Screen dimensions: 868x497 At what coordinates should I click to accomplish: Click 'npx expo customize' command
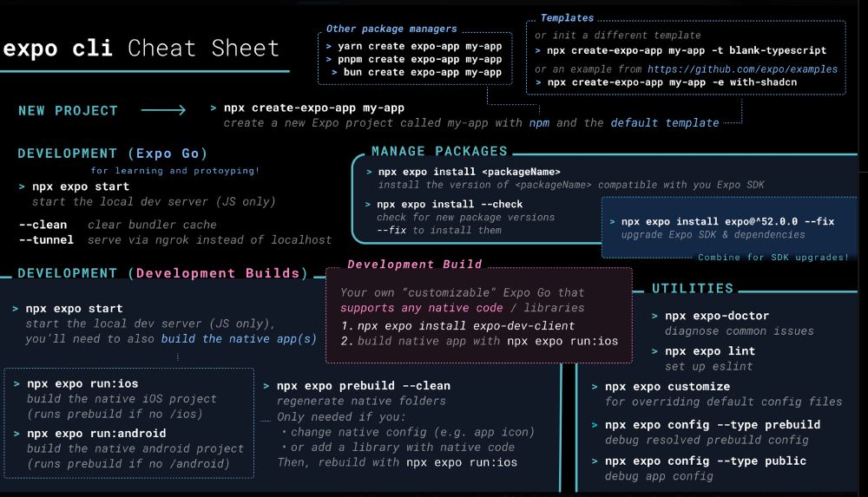667,386
